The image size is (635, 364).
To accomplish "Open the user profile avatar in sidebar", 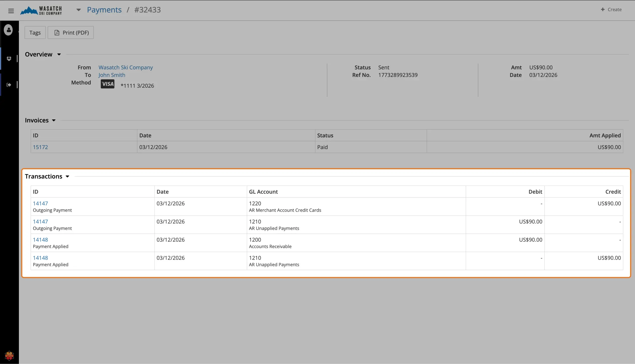I will 8,30.
